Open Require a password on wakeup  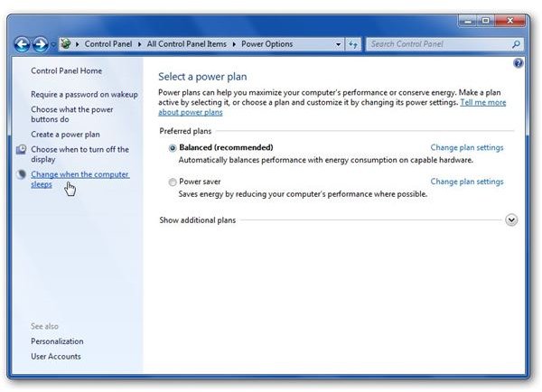[x=84, y=94]
